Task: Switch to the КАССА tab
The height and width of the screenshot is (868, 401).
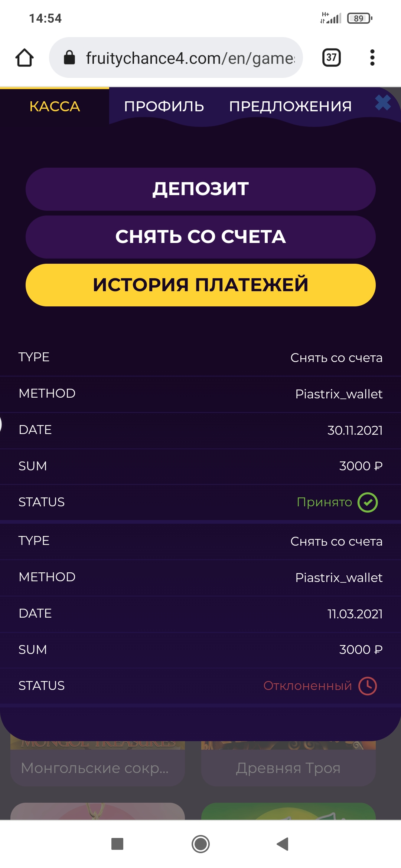Action: pos(55,106)
